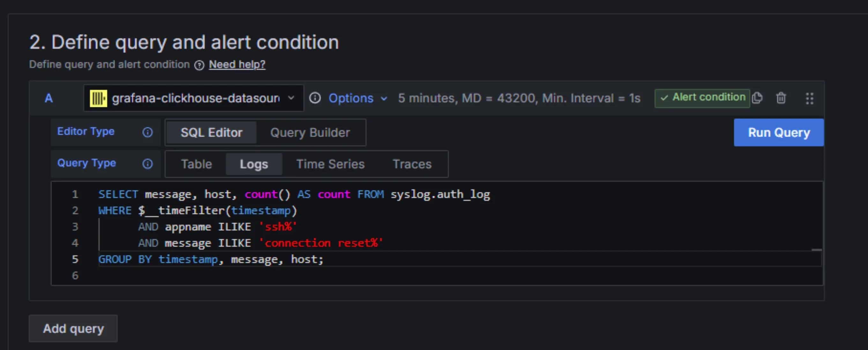Image resolution: width=868 pixels, height=350 pixels.
Task: Switch to the Traces query type
Action: click(412, 164)
